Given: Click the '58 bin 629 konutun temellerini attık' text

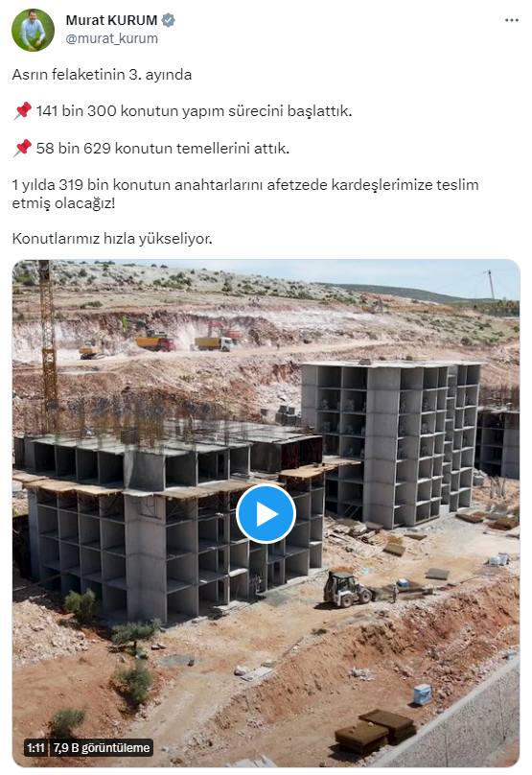Looking at the screenshot, I should coord(163,148).
